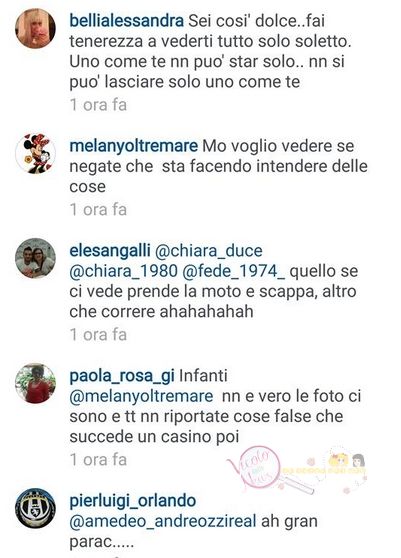401x558 pixels.
Task: Open bellialessandra's profile picture
Action: point(35,28)
